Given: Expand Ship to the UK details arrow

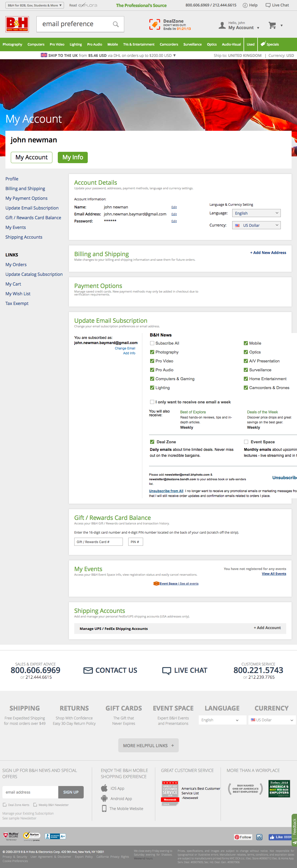Looking at the screenshot, I should click(174, 55).
